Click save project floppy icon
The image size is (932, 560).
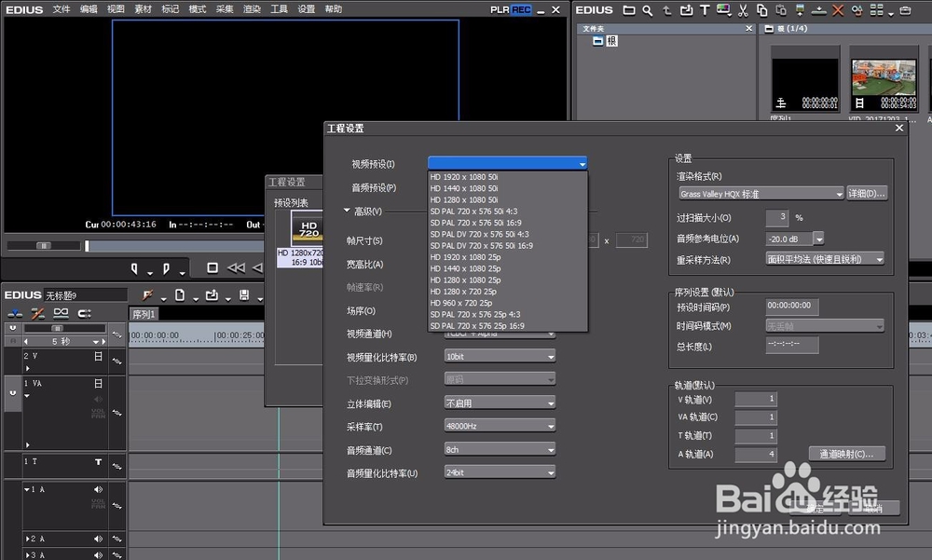(x=244, y=294)
